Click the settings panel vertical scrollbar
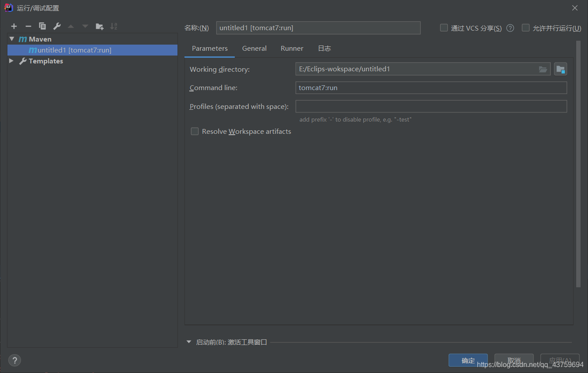 click(578, 164)
